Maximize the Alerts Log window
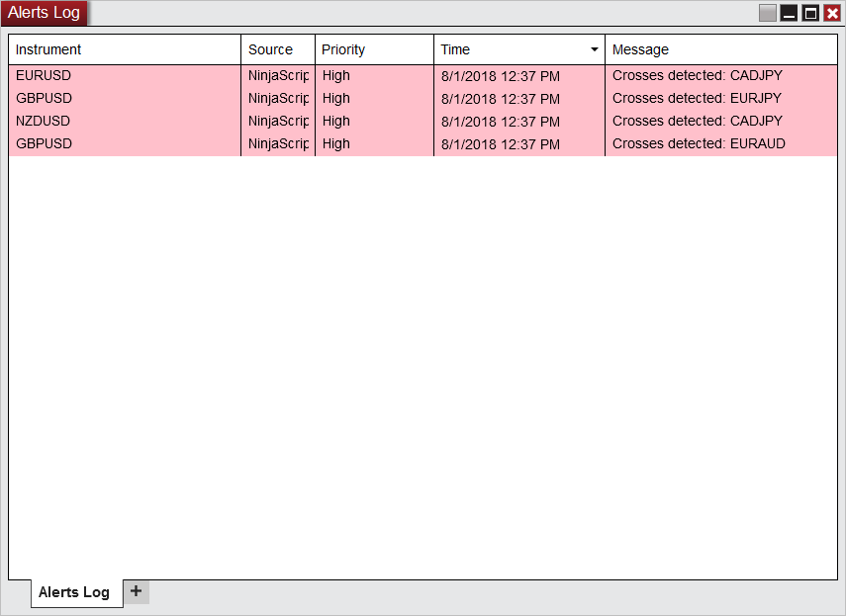 810,13
